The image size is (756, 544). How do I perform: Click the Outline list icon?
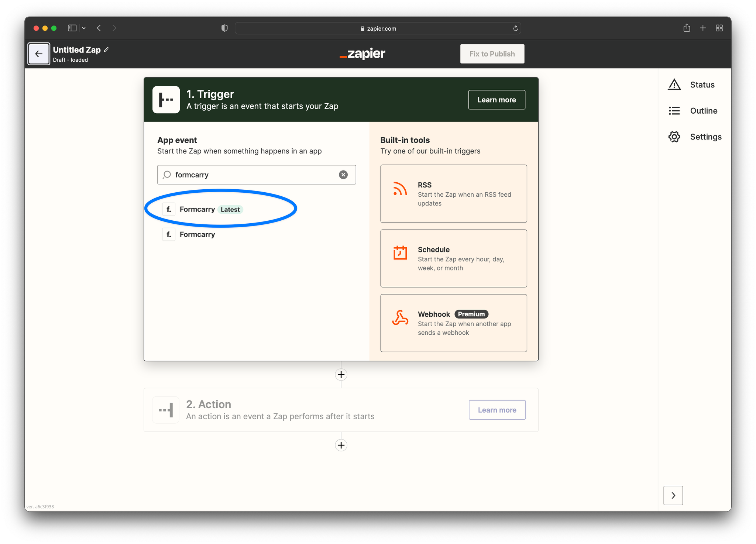pos(674,111)
